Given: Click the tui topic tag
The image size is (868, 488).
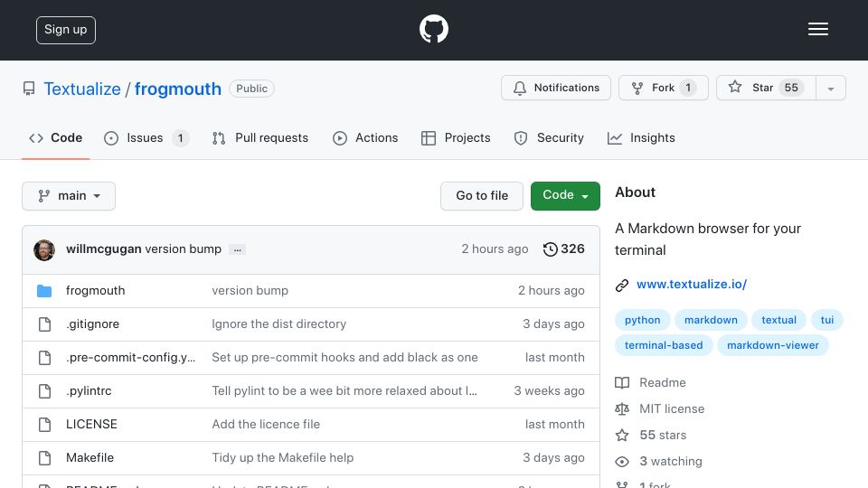Looking at the screenshot, I should (x=827, y=320).
